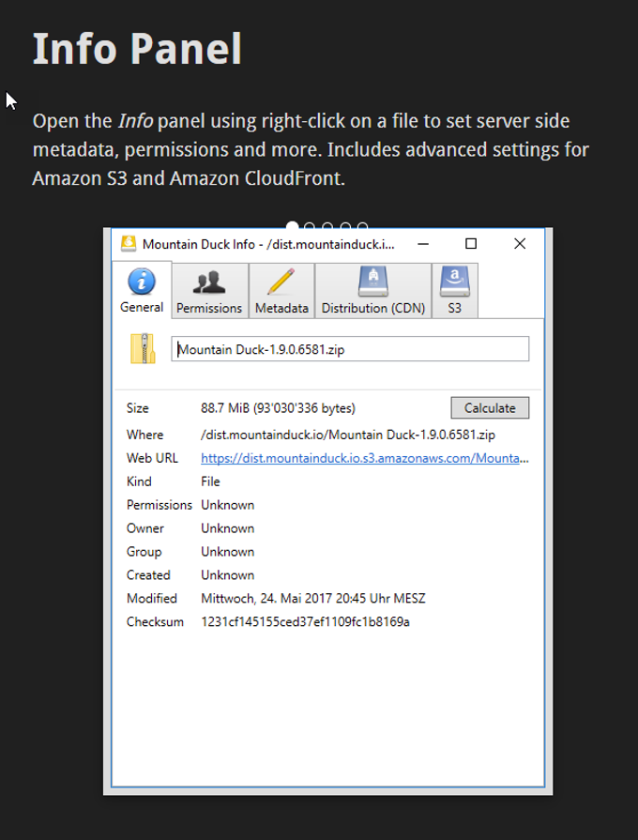The height and width of the screenshot is (840, 638).
Task: Open the Metadata tab
Action: [x=281, y=291]
